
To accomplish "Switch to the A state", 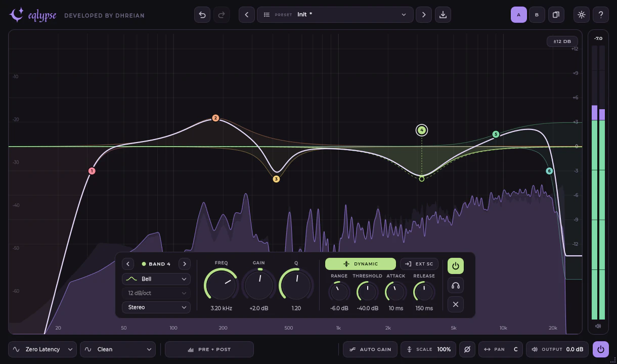I will click(519, 15).
